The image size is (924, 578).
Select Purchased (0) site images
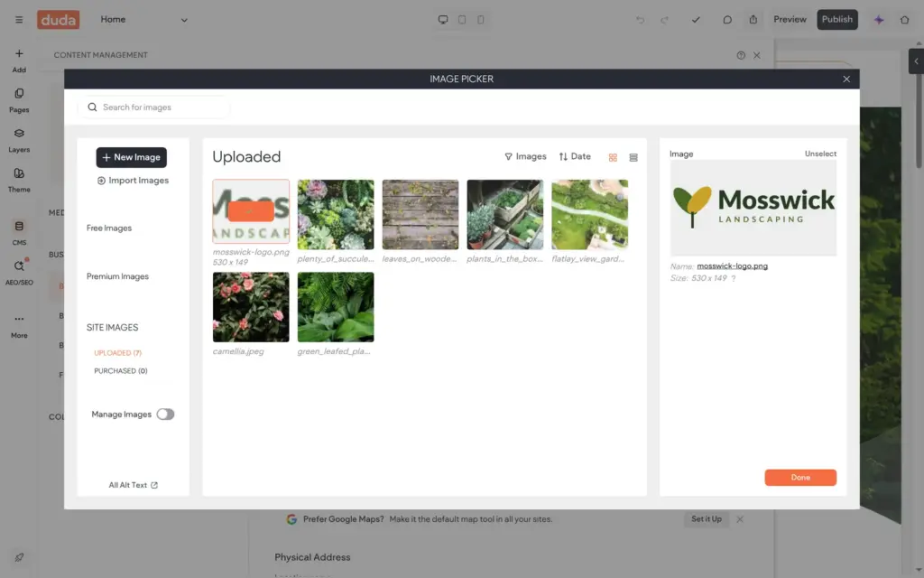[x=121, y=371]
